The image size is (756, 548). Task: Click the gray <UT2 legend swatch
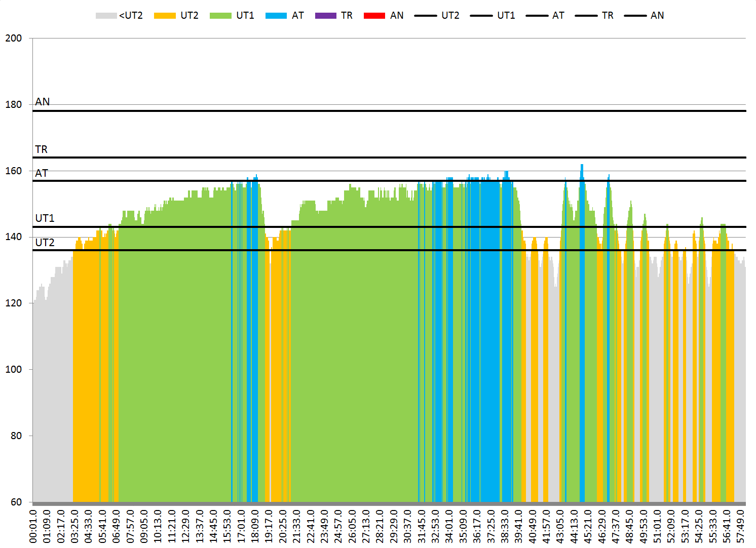tap(106, 16)
